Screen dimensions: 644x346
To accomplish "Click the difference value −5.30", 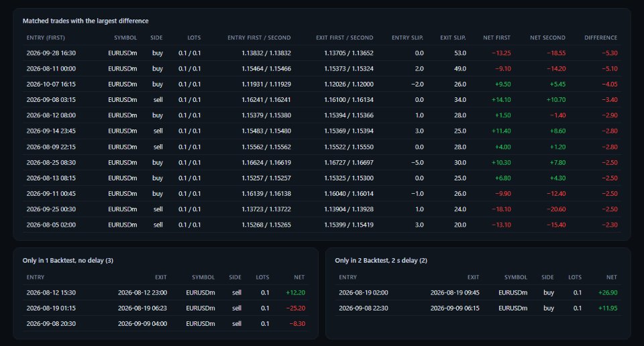I will pos(610,53).
